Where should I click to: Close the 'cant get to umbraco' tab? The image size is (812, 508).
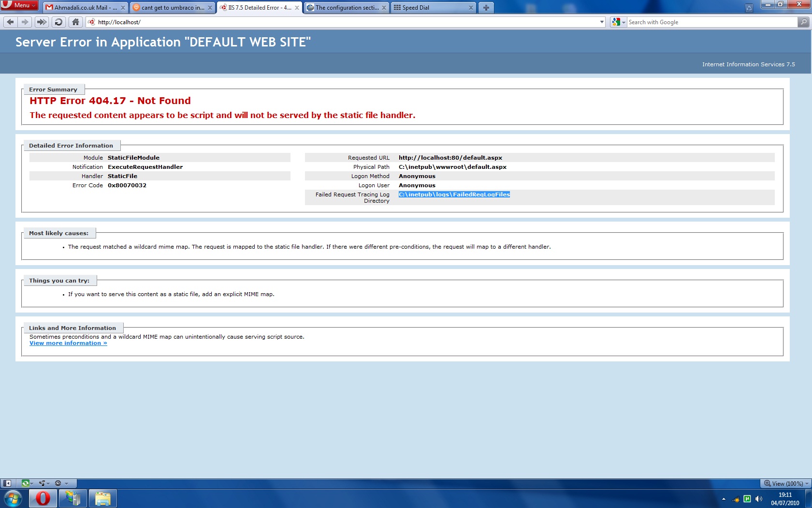coord(210,8)
